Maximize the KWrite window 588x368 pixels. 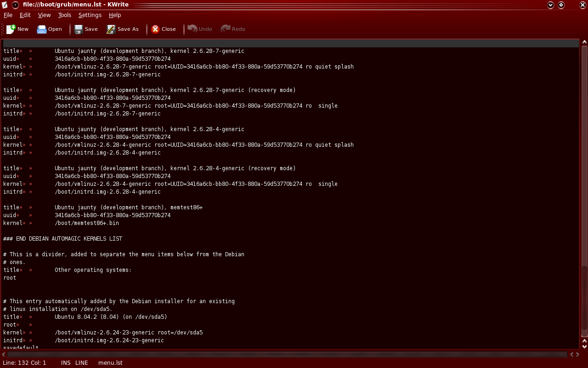pyautogui.click(x=561, y=5)
